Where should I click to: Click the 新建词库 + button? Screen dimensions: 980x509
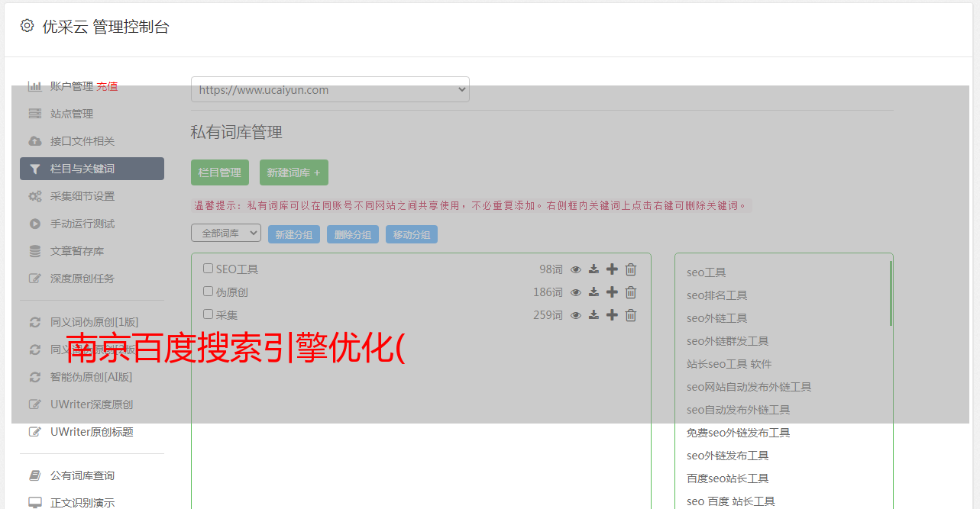pos(294,172)
